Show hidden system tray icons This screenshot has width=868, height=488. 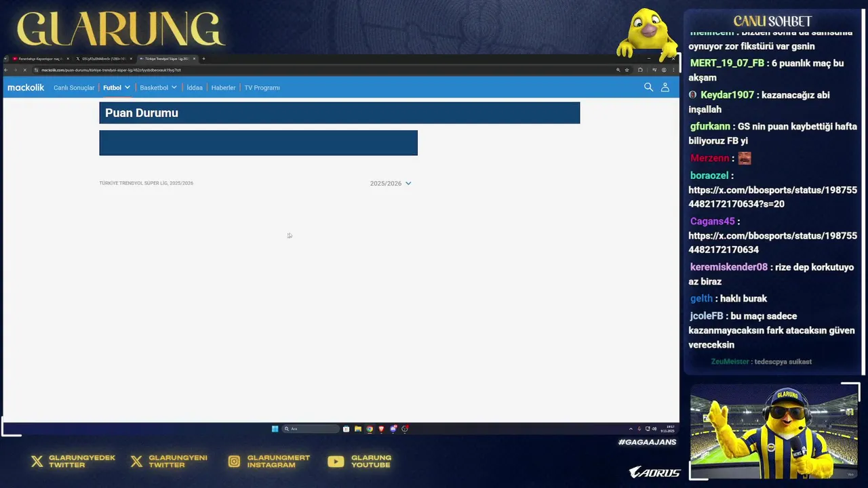(x=631, y=428)
